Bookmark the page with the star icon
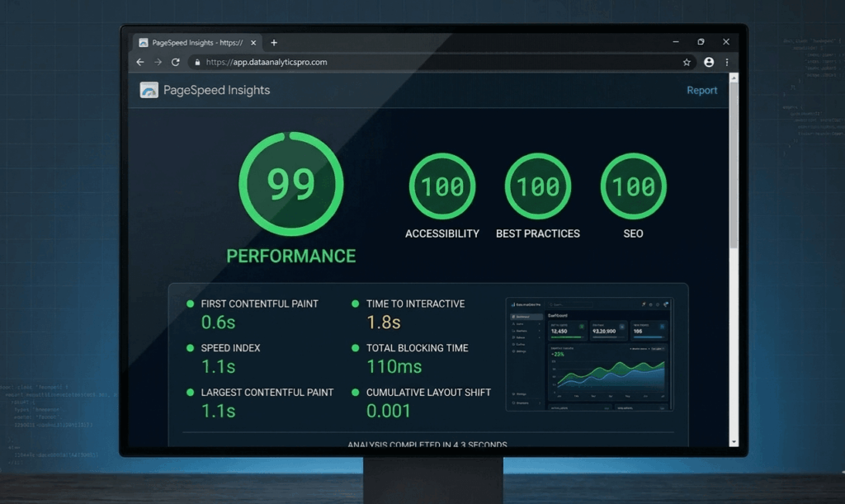The height and width of the screenshot is (504, 845). (687, 63)
